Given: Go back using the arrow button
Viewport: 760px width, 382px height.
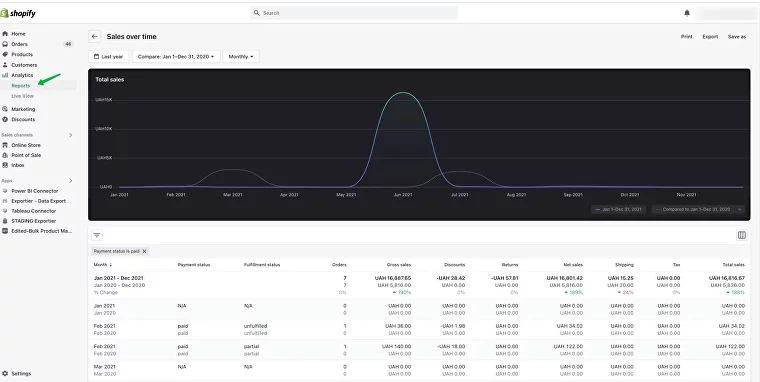Looking at the screenshot, I should [x=95, y=36].
